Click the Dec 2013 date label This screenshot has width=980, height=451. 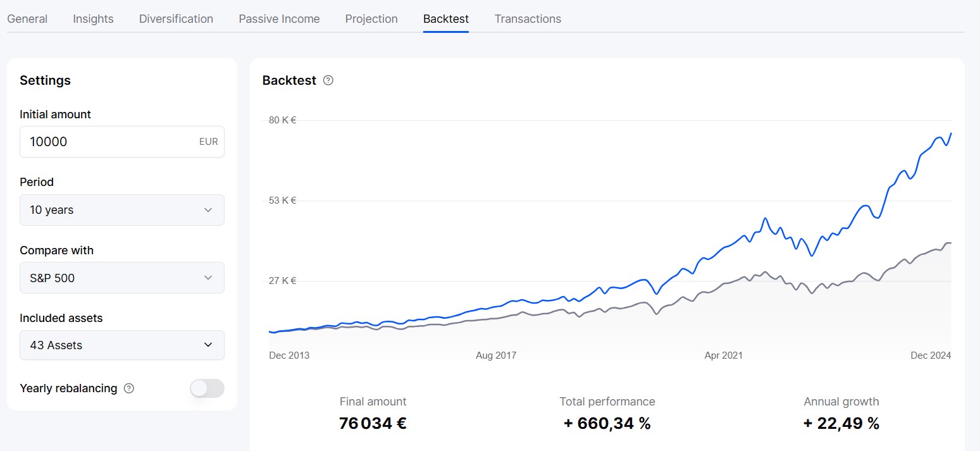click(289, 355)
